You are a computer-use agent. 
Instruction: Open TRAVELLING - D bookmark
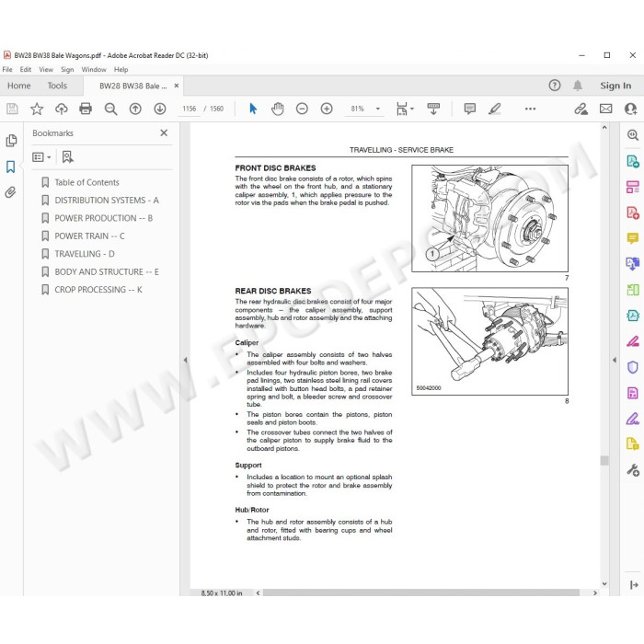[x=85, y=254]
